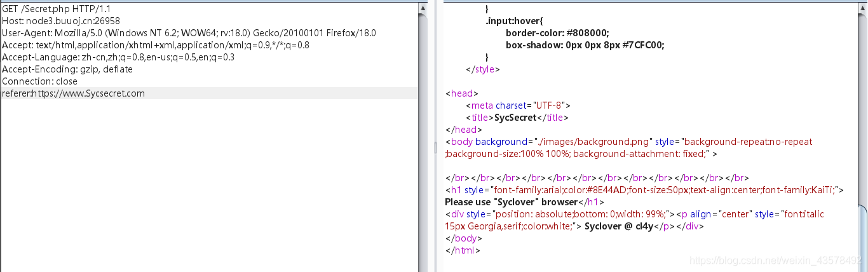This screenshot has width=868, height=272.
Task: Click the meta charset="UTF-8" line
Action: 518,105
